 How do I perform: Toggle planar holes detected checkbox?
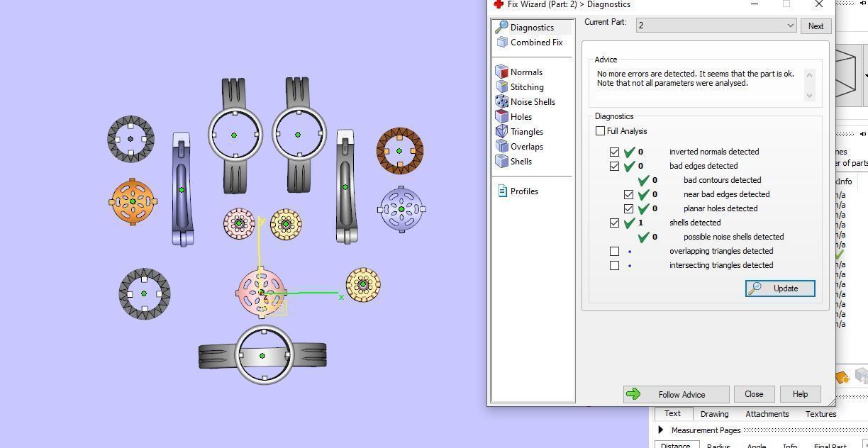pos(628,208)
